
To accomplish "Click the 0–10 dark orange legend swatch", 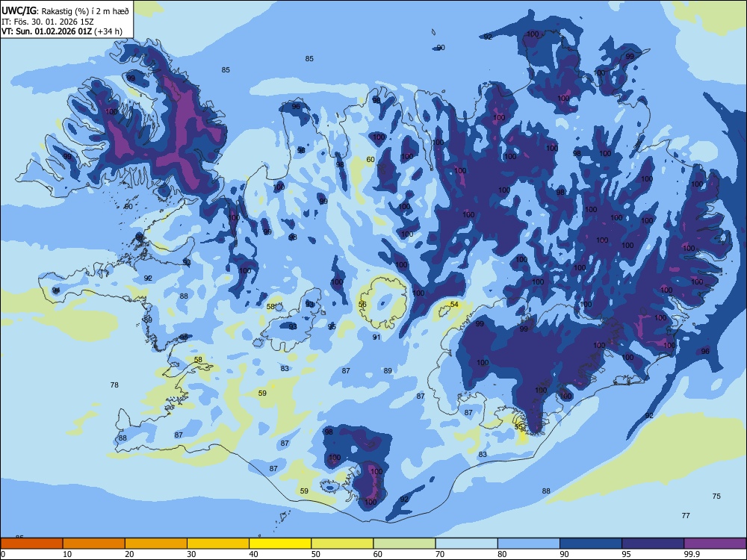I will tap(31, 544).
